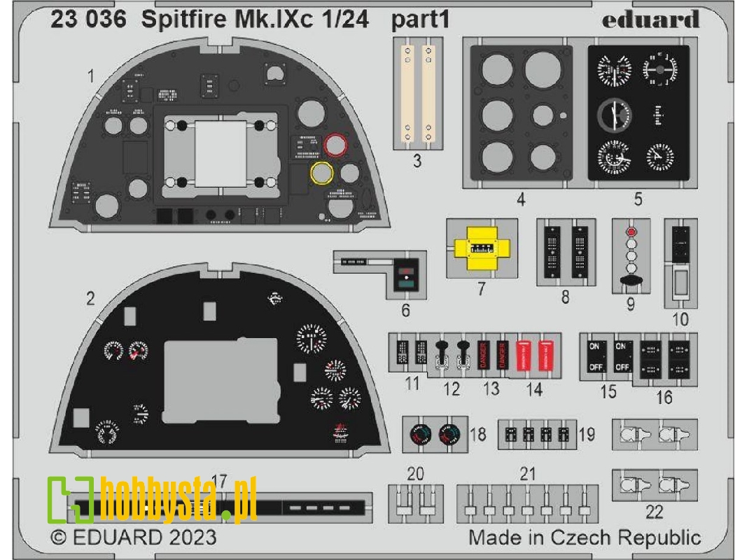The image size is (747, 560).
Task: Select the title text "Spitfire Mk.IXc 1/24"
Action: (256, 20)
